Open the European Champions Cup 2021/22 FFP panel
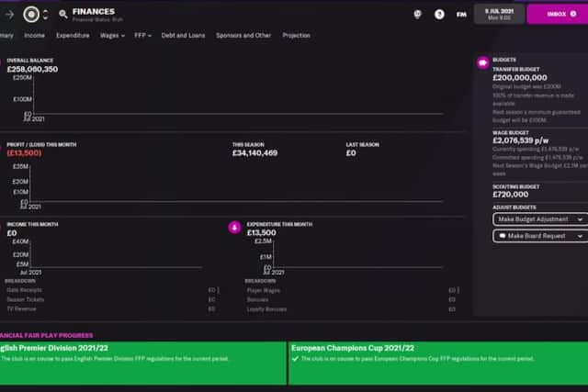The height and width of the screenshot is (392, 588). point(438,363)
